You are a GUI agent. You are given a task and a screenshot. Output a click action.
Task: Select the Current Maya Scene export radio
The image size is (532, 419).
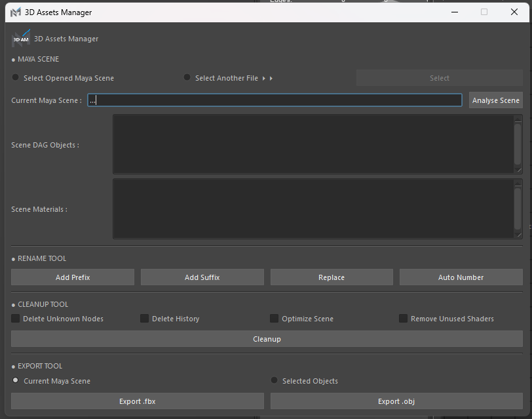[x=15, y=380]
